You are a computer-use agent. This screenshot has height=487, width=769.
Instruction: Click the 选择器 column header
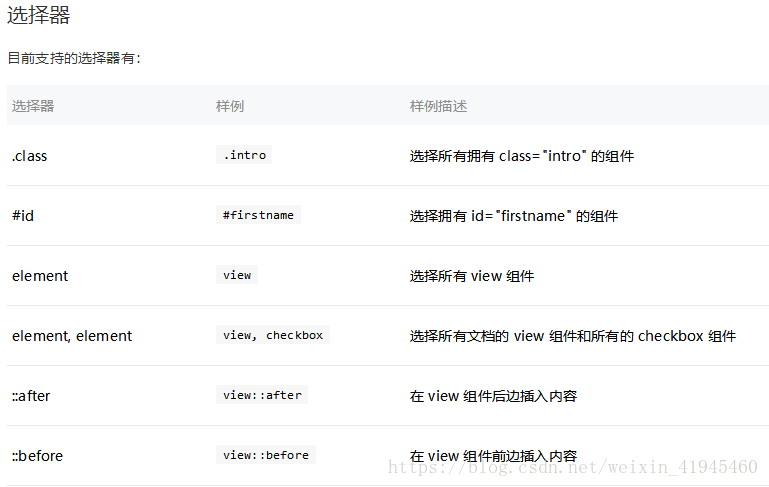33,106
